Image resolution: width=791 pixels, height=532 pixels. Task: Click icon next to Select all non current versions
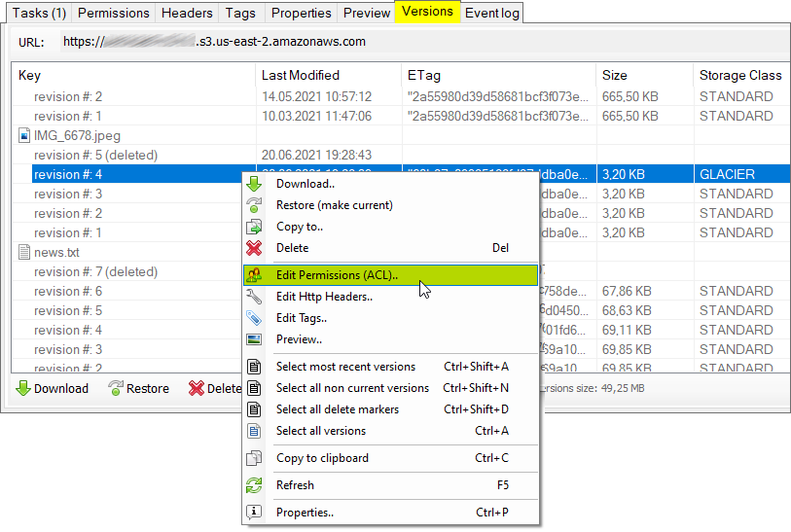coord(254,388)
